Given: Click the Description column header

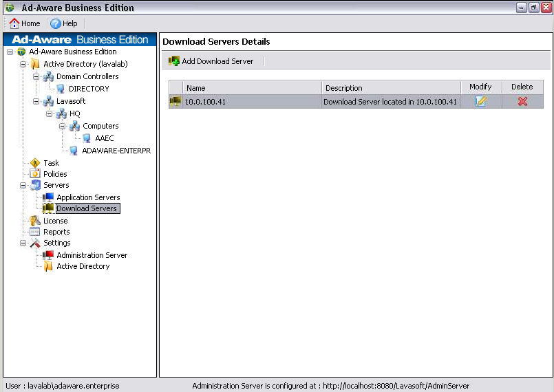Looking at the screenshot, I should [x=391, y=87].
